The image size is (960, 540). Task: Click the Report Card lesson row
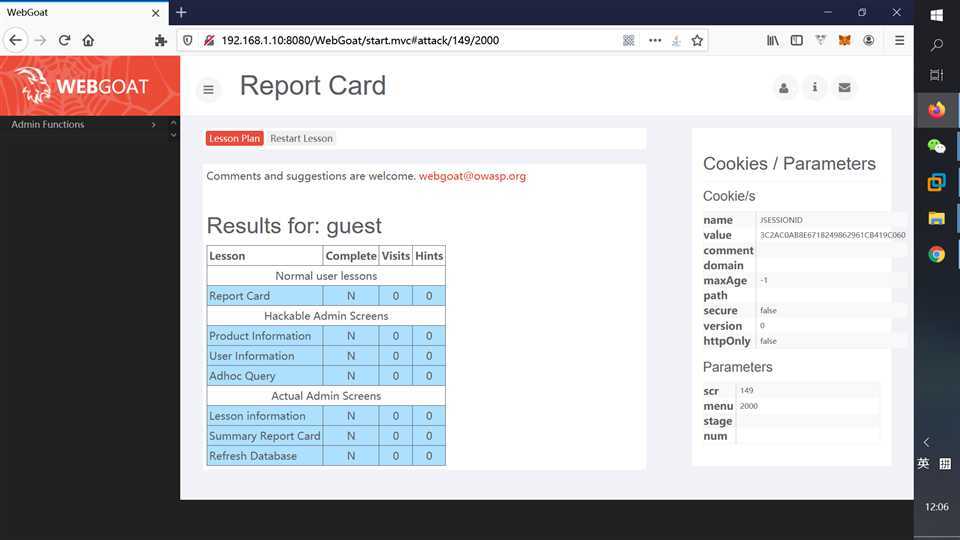coord(326,296)
